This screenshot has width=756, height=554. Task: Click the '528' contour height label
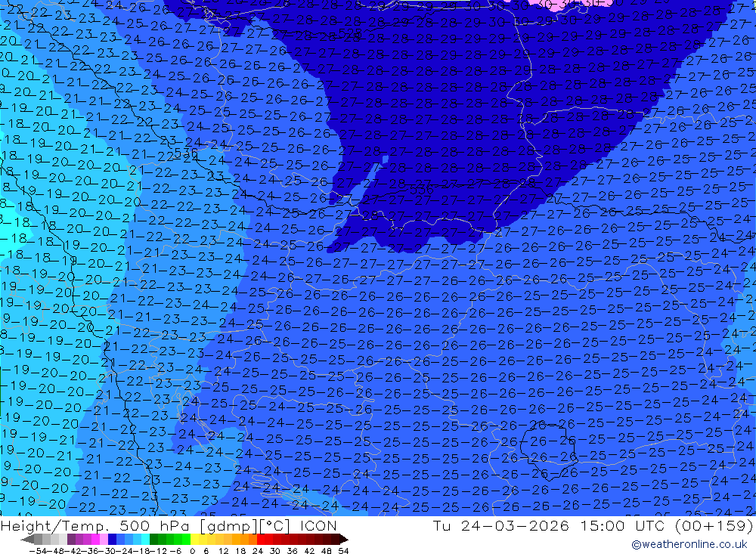click(350, 32)
